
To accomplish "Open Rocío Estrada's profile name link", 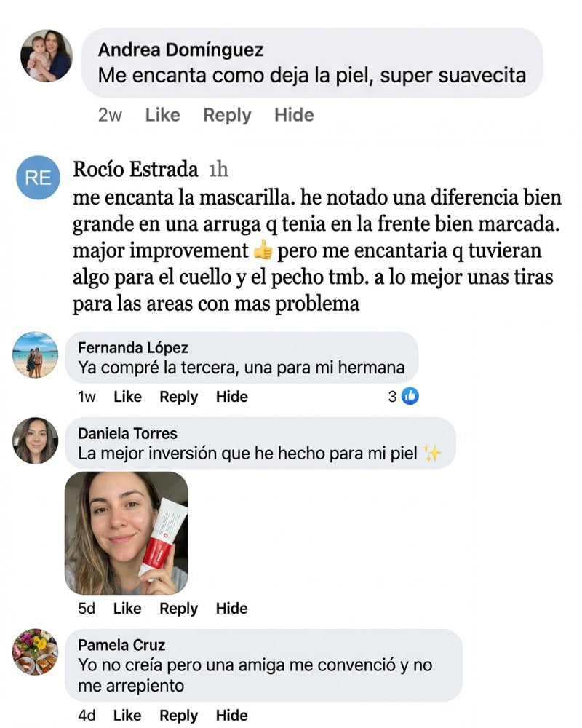I will [135, 170].
